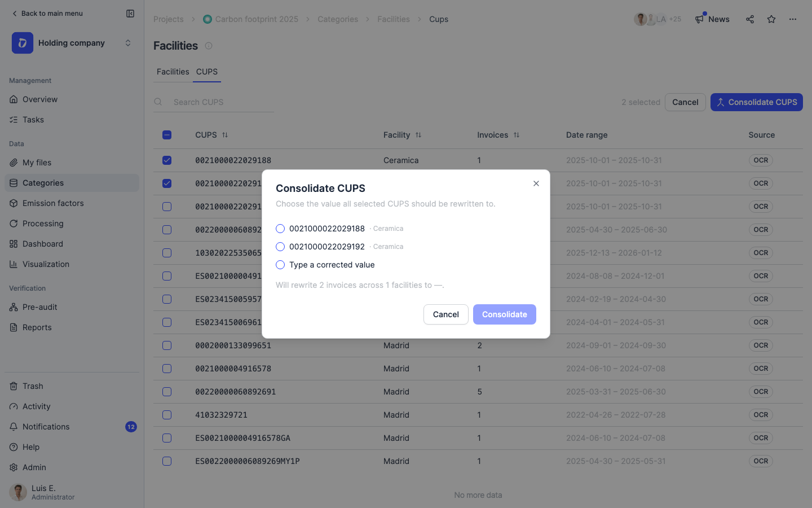Click Cancel next to 2 selected
This screenshot has width=812, height=508.
(685, 102)
